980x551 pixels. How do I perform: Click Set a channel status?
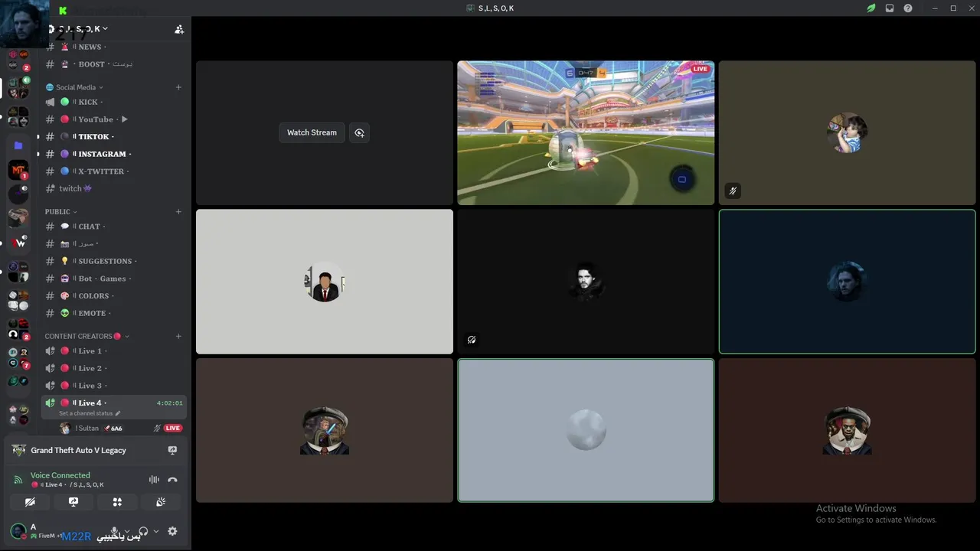pyautogui.click(x=90, y=413)
